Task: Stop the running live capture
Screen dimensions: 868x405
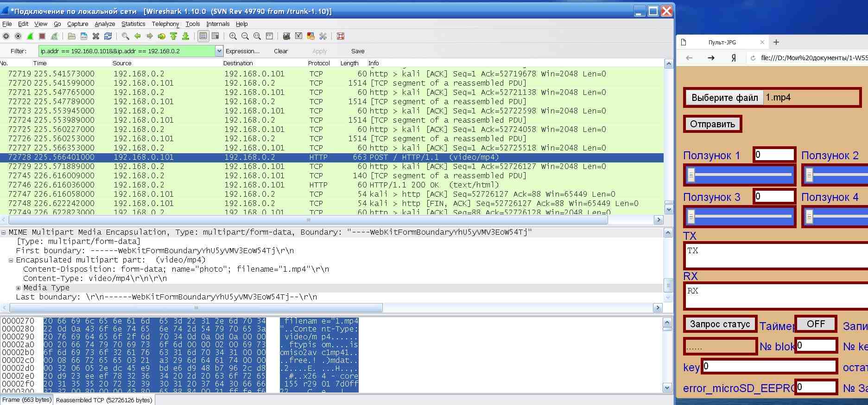Action: (42, 36)
